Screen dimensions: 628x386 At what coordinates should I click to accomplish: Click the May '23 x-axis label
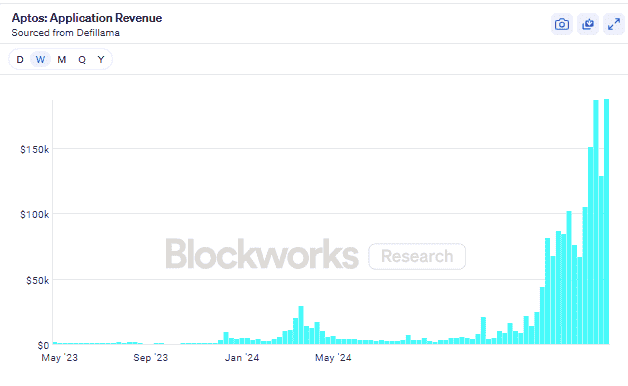(x=60, y=358)
